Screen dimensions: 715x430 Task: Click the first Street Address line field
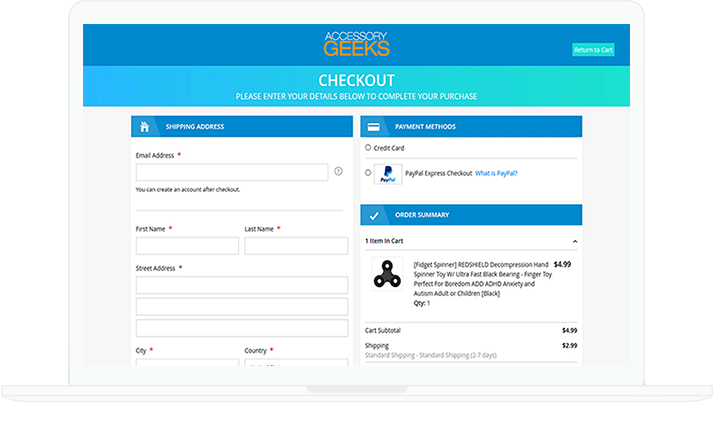pyautogui.click(x=241, y=285)
